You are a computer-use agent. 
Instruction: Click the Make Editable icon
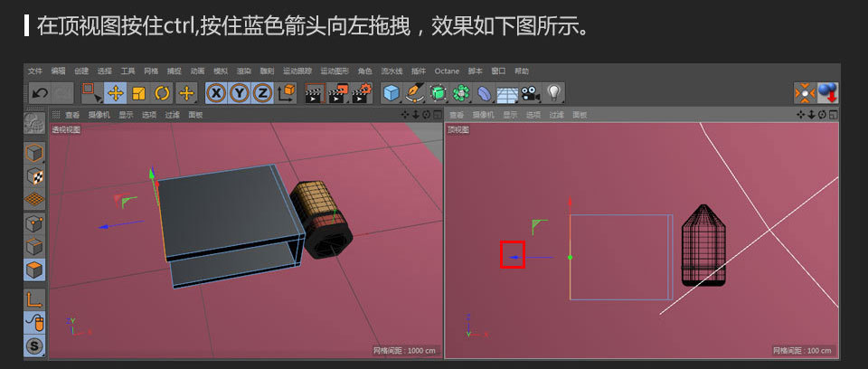point(34,123)
